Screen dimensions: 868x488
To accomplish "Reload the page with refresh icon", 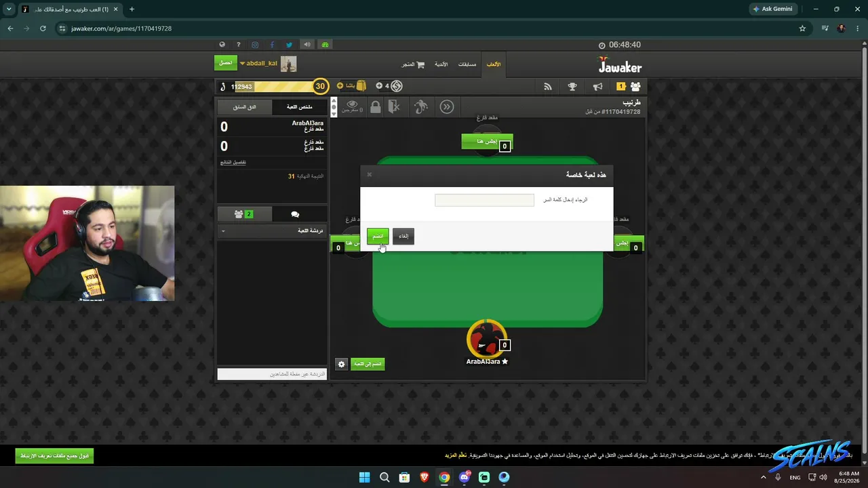I will (43, 28).
